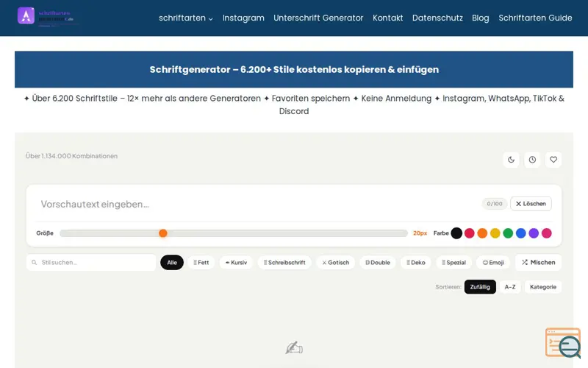
Task: Filter styles by Kursiv
Action: 236,263
